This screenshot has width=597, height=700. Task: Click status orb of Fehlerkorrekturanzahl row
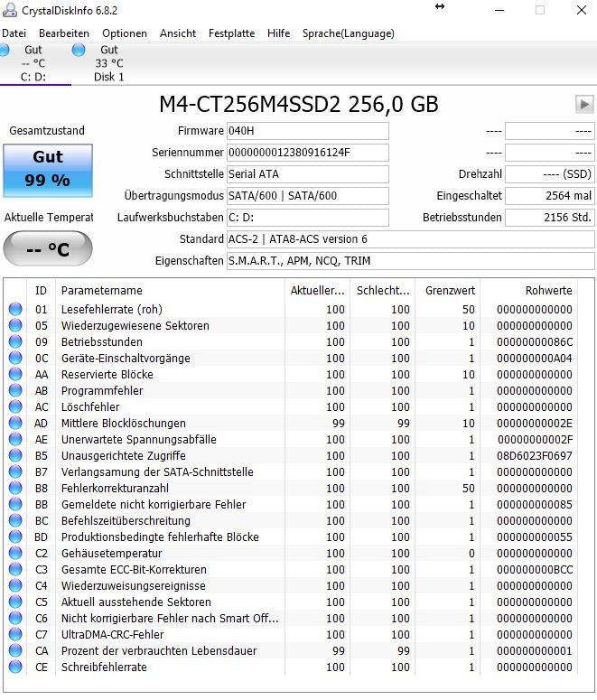pyautogui.click(x=15, y=488)
